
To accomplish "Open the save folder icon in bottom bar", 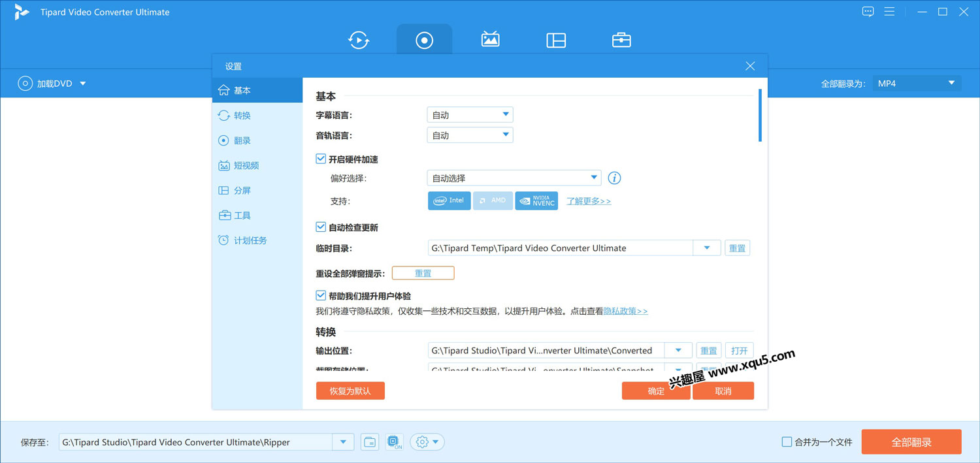I will (370, 442).
